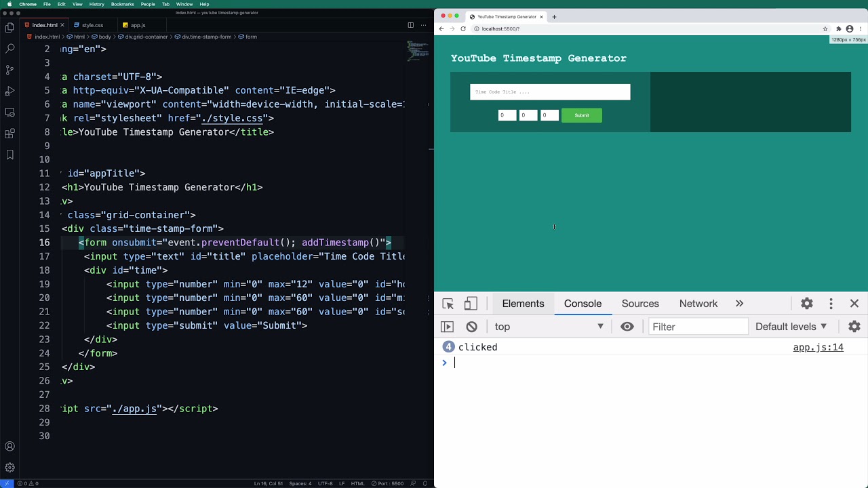Open the Chrome profile avatar

pos(850,28)
